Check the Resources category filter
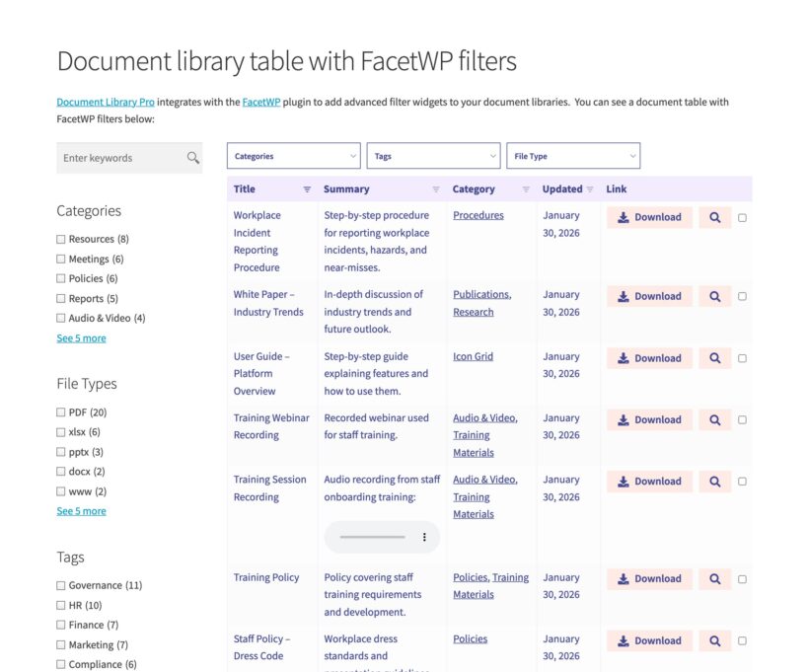 pos(61,239)
